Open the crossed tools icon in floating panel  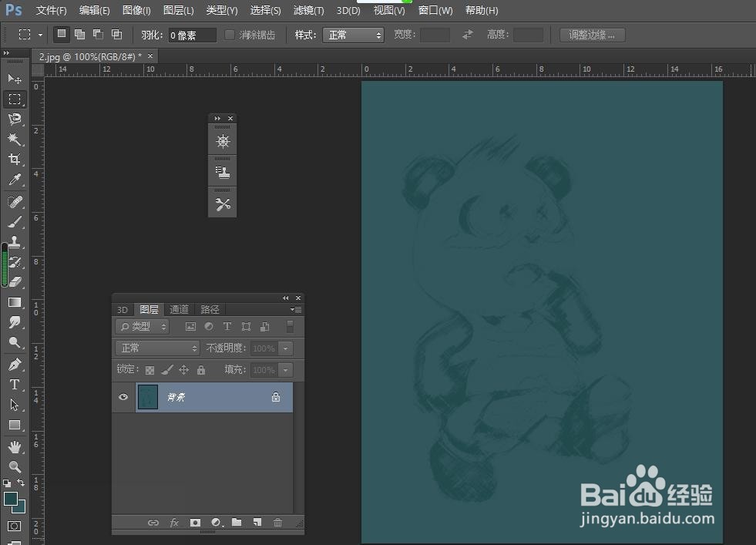[222, 204]
